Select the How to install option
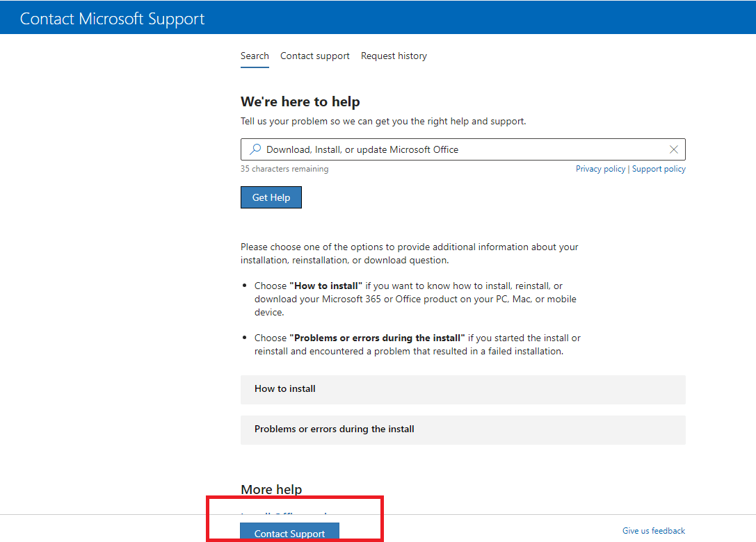This screenshot has height=542, width=756. [463, 389]
